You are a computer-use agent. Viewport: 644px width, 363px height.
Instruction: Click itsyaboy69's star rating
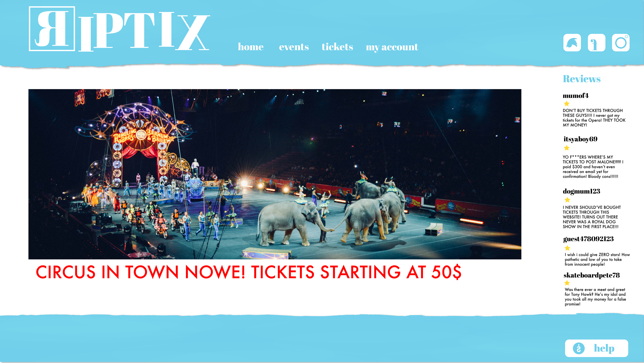pos(567,148)
